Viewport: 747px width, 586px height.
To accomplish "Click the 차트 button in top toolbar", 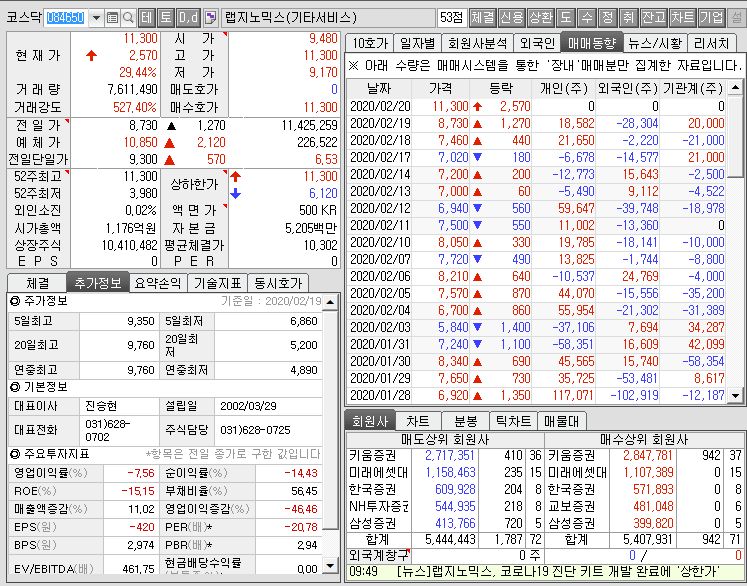I will [683, 18].
